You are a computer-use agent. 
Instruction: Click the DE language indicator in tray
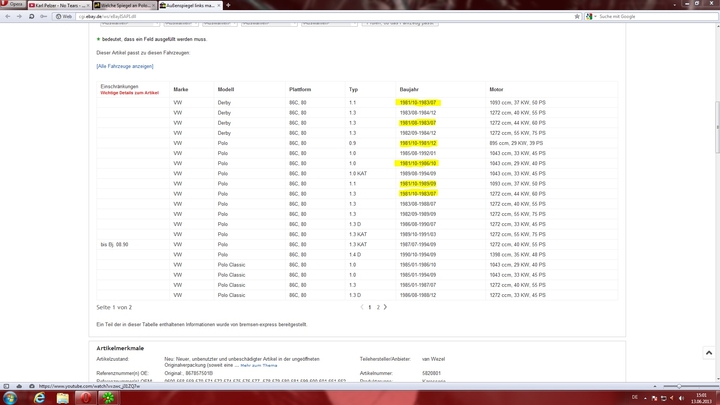635,398
